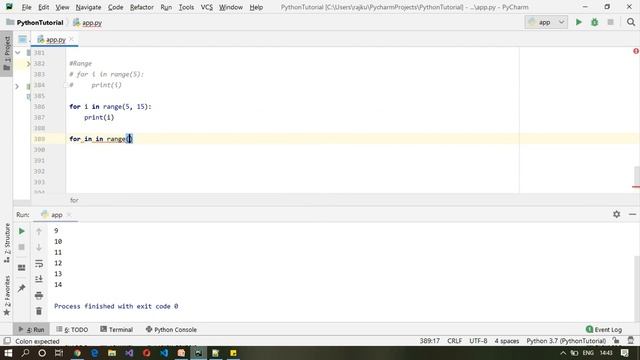This screenshot has width=640, height=360.
Task: Open the Help menu
Action: click(256, 7)
